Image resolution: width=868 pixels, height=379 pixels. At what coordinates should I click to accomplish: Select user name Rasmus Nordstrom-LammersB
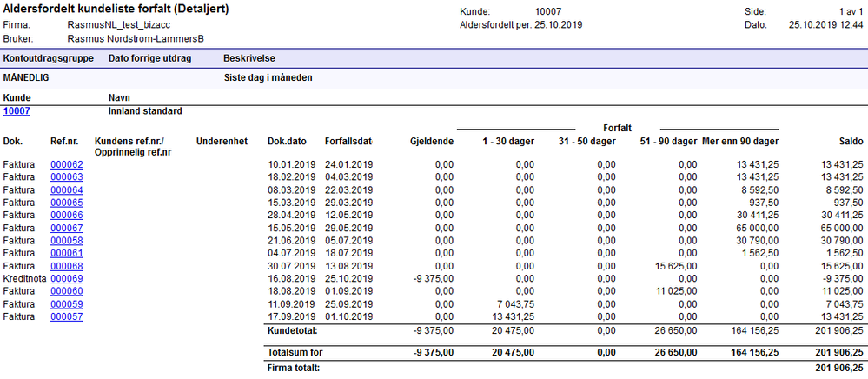click(136, 39)
